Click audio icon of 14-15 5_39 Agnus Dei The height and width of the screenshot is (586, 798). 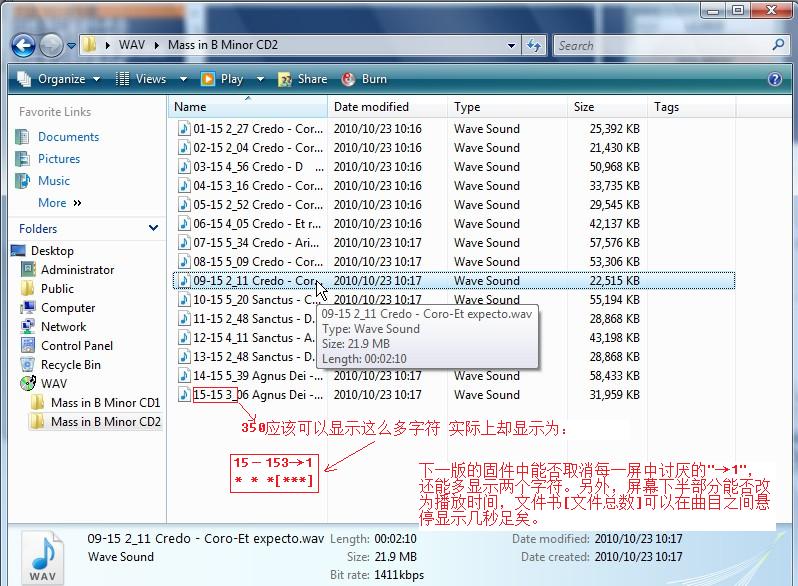coord(184,376)
